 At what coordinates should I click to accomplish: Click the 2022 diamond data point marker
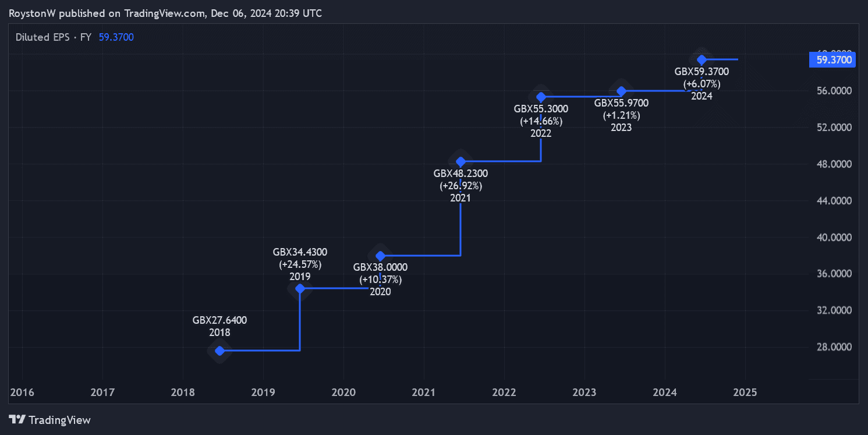pos(541,97)
